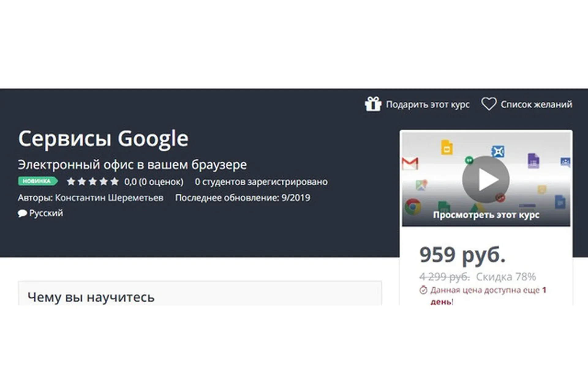
Task: Click the gift box icon
Action: (373, 104)
